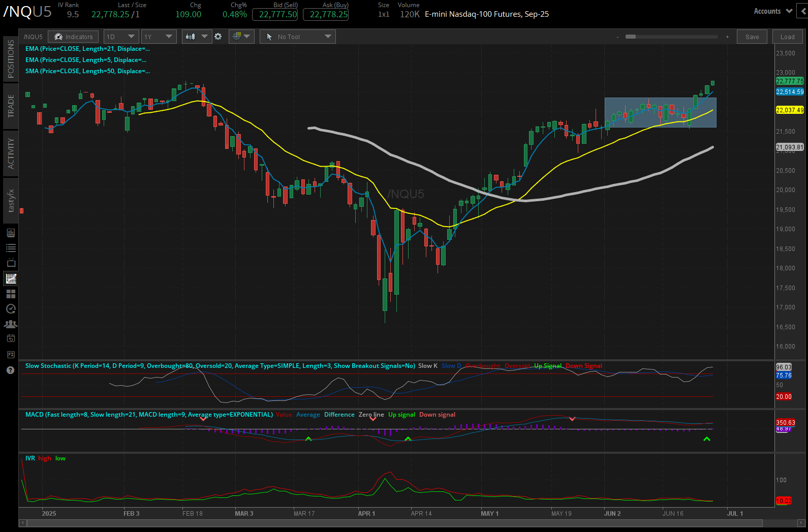Select the Slow Stochastic indicator label
The image size is (808, 532).
pyautogui.click(x=220, y=366)
